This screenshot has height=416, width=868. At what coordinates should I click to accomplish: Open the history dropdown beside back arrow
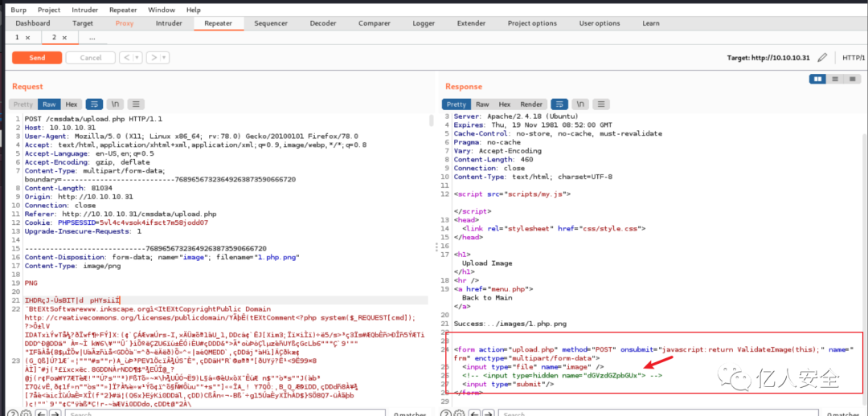(x=137, y=58)
